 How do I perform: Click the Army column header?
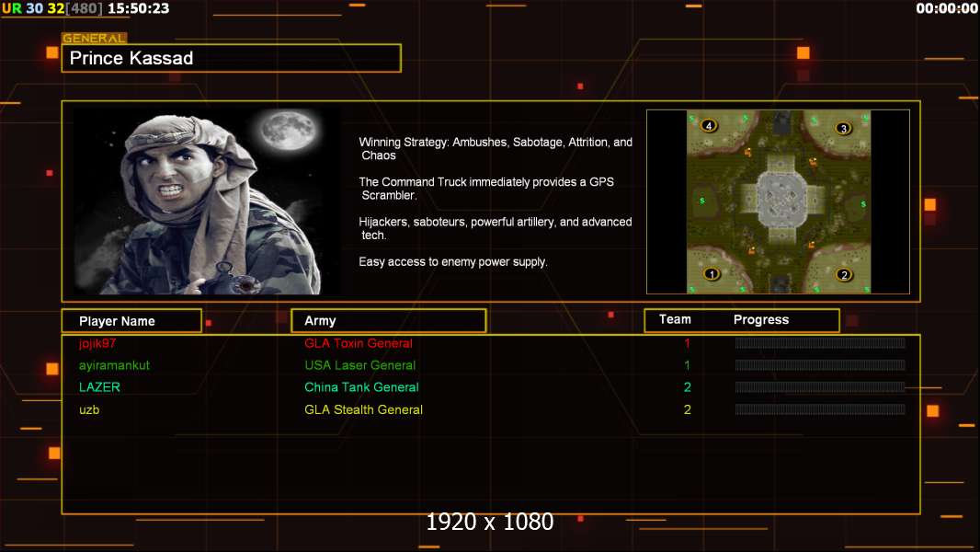388,321
